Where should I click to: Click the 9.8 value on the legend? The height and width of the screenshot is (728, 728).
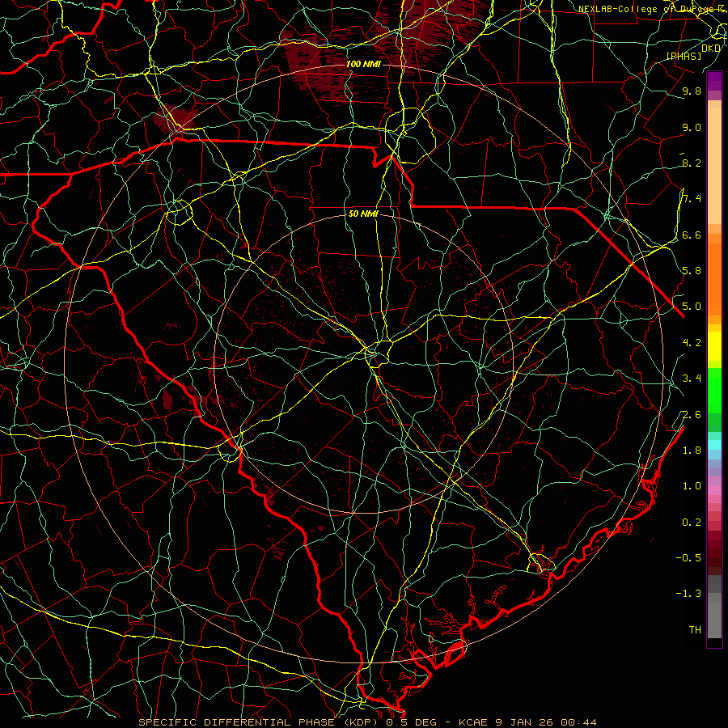(x=692, y=91)
